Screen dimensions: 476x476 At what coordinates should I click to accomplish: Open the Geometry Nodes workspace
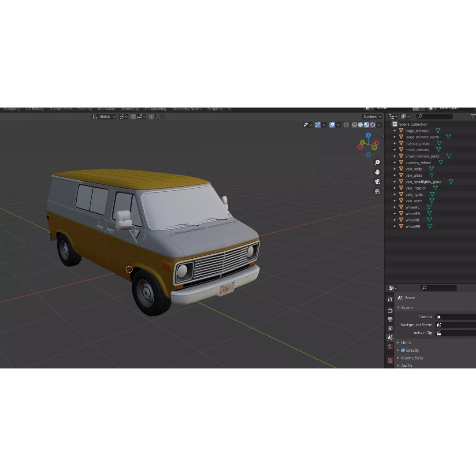187,109
